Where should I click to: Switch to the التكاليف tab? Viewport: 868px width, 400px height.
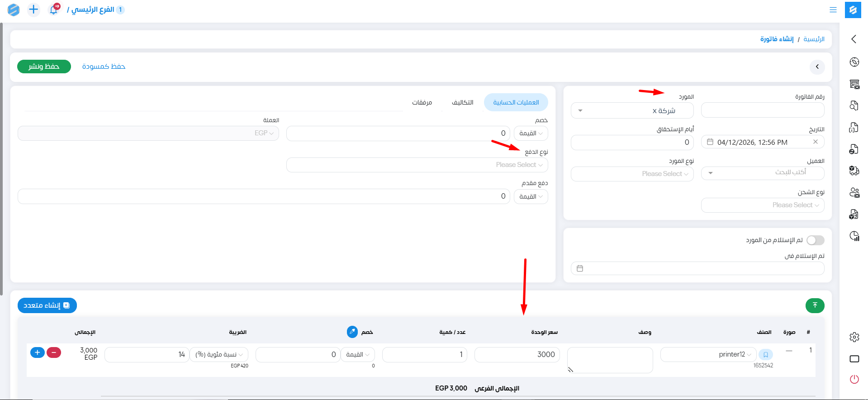coord(462,102)
